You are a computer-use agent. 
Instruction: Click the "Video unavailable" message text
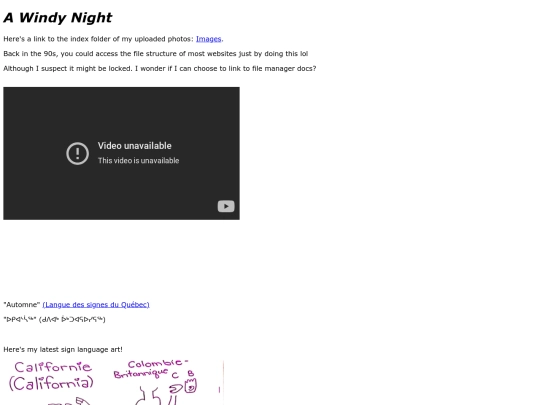134,146
